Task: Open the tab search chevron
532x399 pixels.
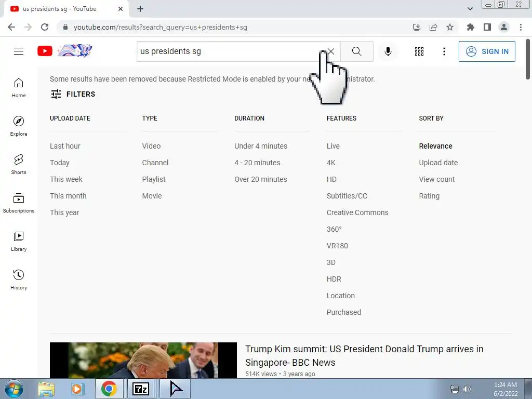Action: point(470,9)
